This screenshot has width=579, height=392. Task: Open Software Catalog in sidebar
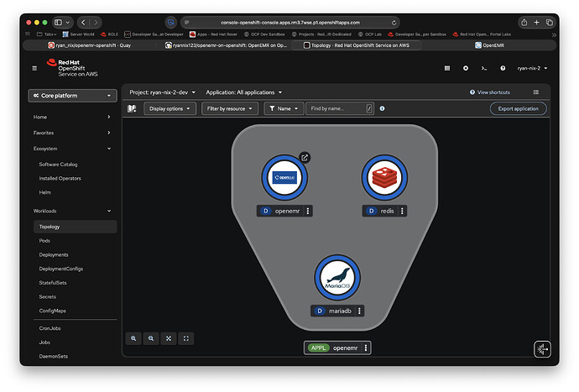click(x=59, y=165)
